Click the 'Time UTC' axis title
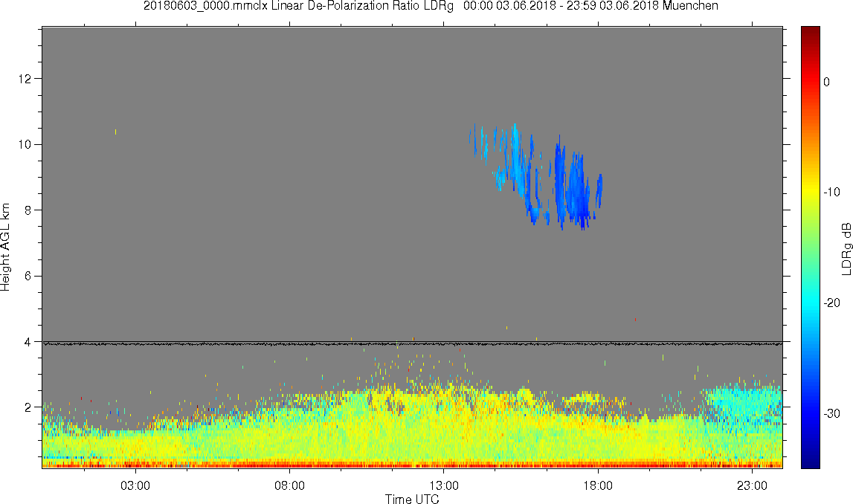 coord(412,499)
